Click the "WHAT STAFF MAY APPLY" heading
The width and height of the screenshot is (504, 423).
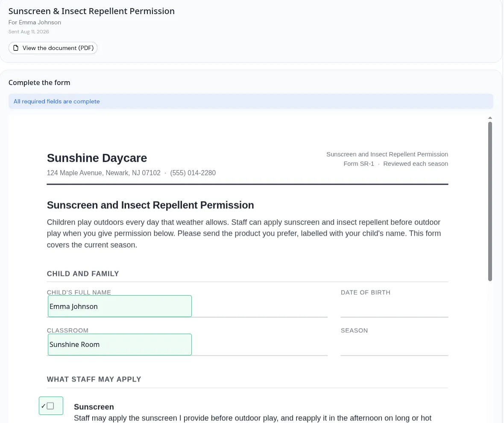[94, 379]
